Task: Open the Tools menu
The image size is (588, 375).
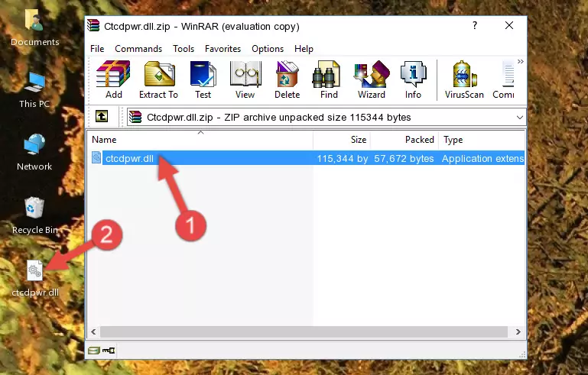Action: pos(184,49)
